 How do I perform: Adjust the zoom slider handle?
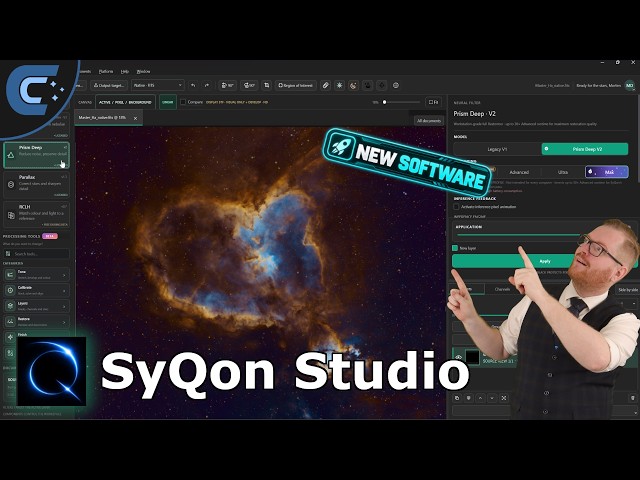(x=384, y=102)
